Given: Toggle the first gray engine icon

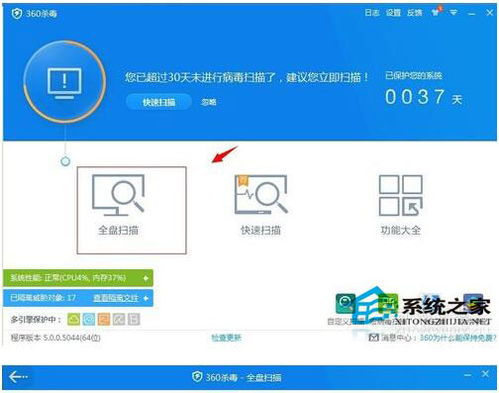Looking at the screenshot, I should click(x=119, y=319).
